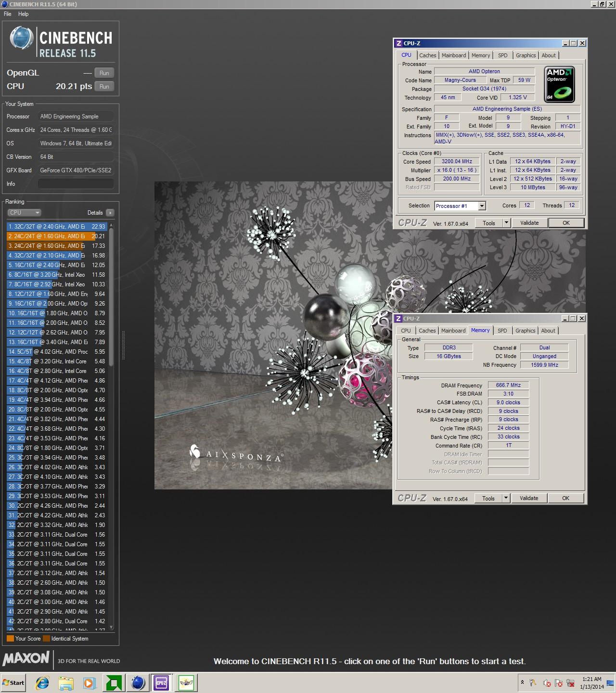616x693 pixels.
Task: Open the Help menu in Cinebench
Action: pos(24,14)
